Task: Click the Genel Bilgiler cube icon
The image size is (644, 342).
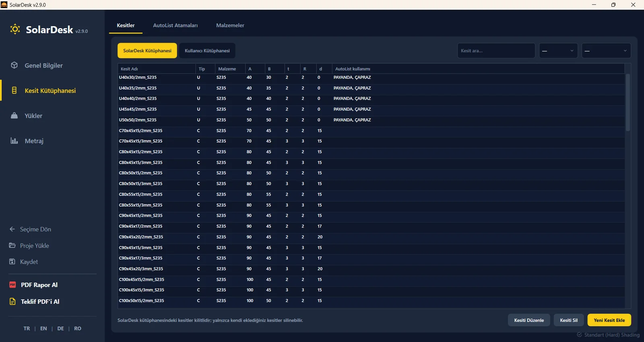Action: (14, 65)
